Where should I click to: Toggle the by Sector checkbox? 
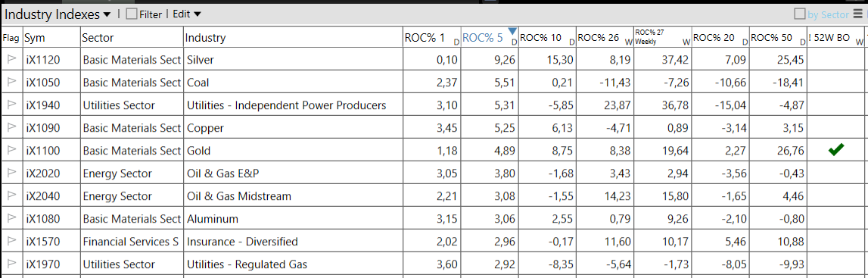[x=800, y=14]
